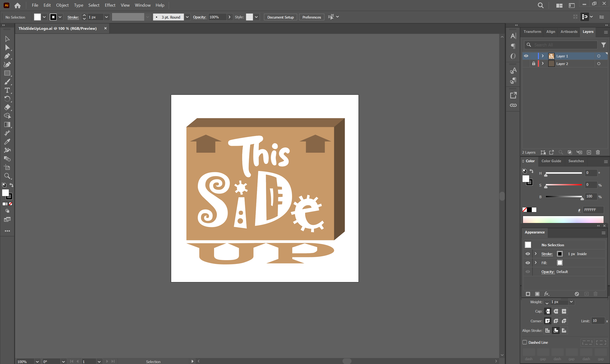Click the color spectrum bar
This screenshot has height=364, width=610.
point(563,219)
